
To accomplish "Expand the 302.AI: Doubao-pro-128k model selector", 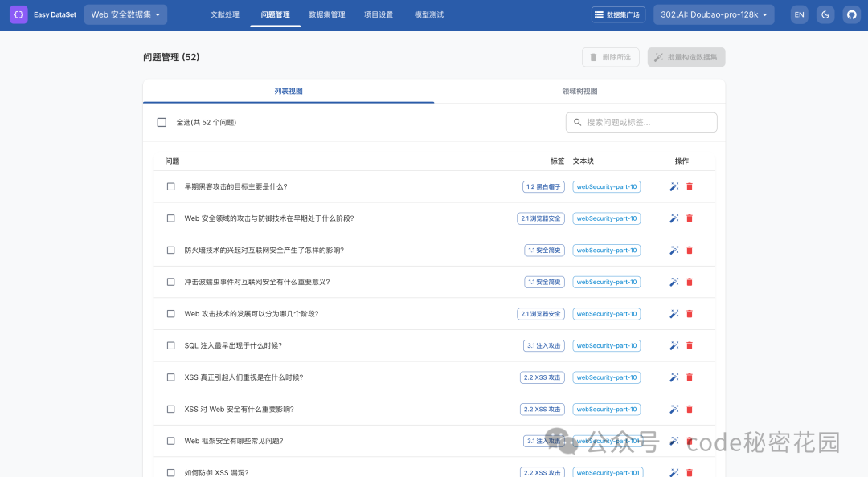I will click(714, 14).
